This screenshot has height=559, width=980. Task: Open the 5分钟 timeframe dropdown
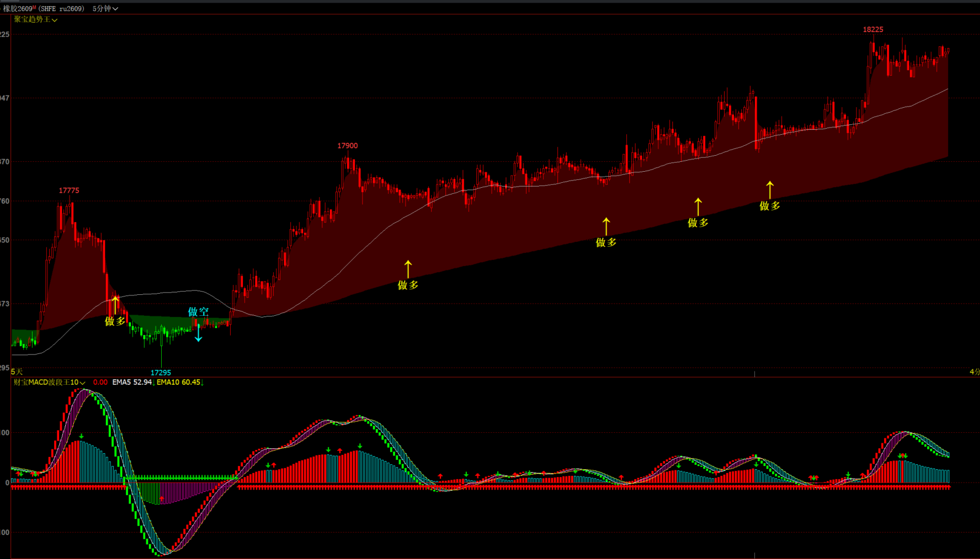[x=105, y=9]
